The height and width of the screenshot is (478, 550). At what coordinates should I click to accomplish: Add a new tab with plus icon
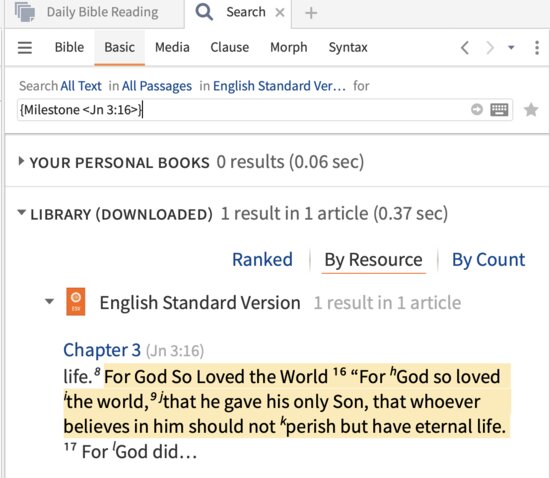pyautogui.click(x=311, y=13)
